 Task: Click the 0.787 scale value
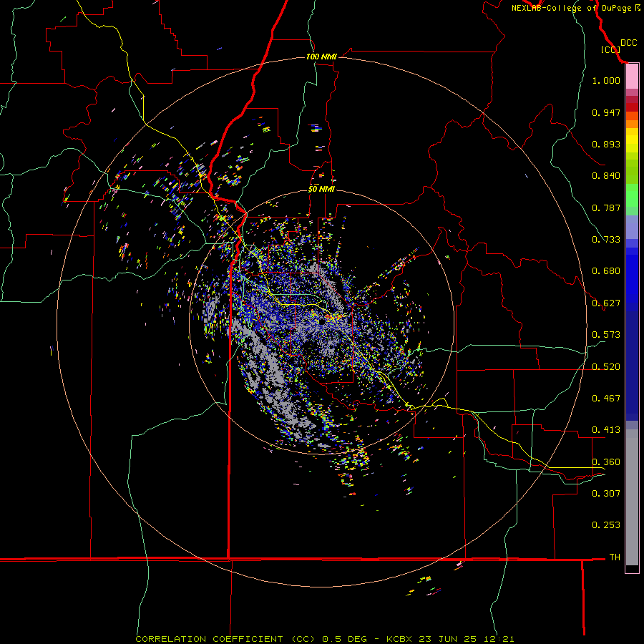coord(606,208)
